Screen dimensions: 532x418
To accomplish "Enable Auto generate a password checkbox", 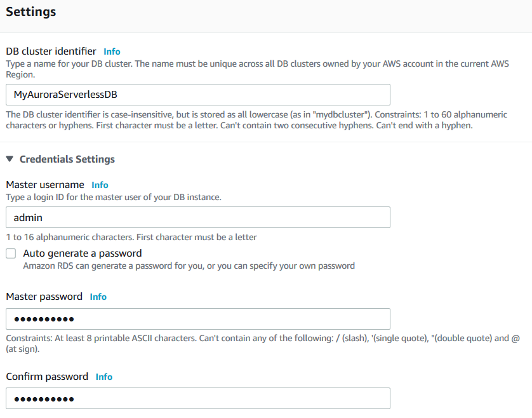I will (x=11, y=253).
